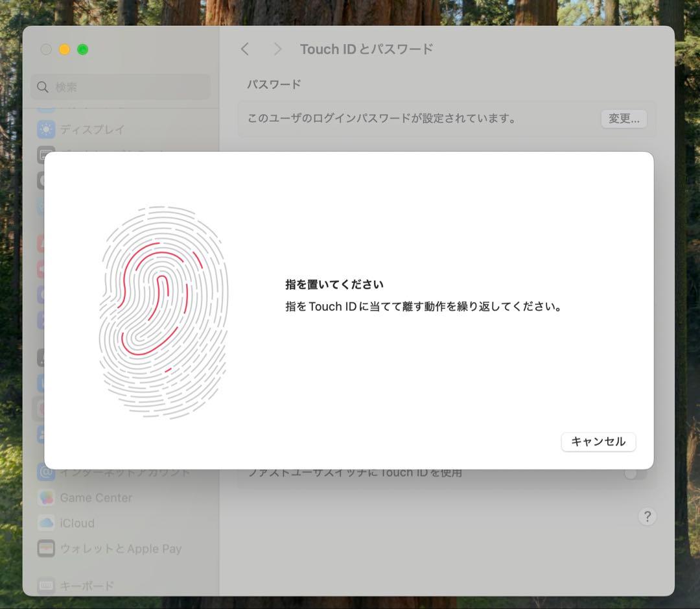Select the キーボード keyboard icon
This screenshot has height=609, width=700.
[x=46, y=586]
